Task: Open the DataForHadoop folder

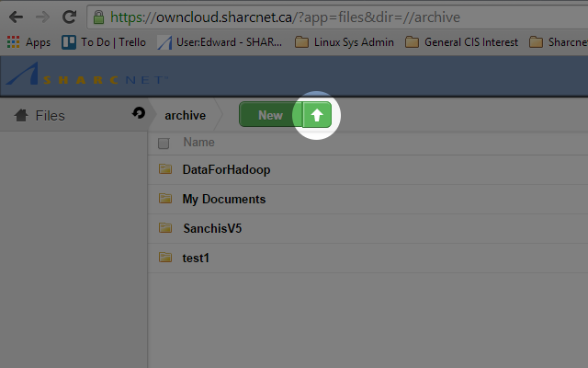Action: tap(226, 169)
